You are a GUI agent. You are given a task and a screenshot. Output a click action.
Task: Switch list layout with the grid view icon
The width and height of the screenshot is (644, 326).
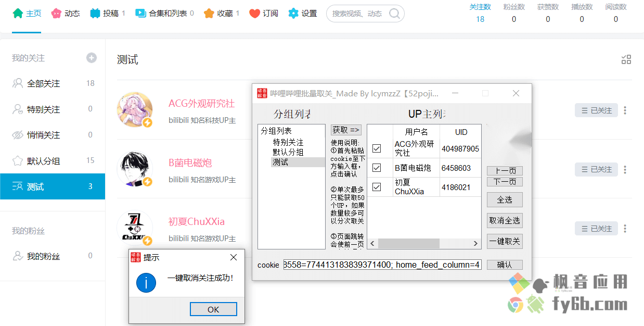626,60
